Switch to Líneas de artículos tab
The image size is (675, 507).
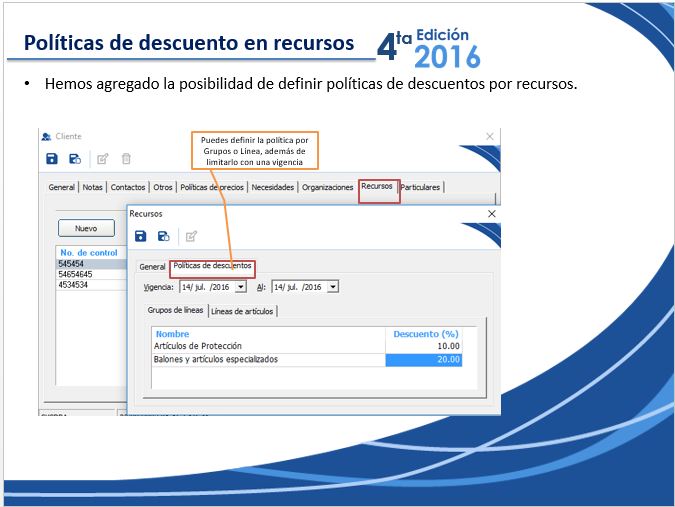coord(242,311)
